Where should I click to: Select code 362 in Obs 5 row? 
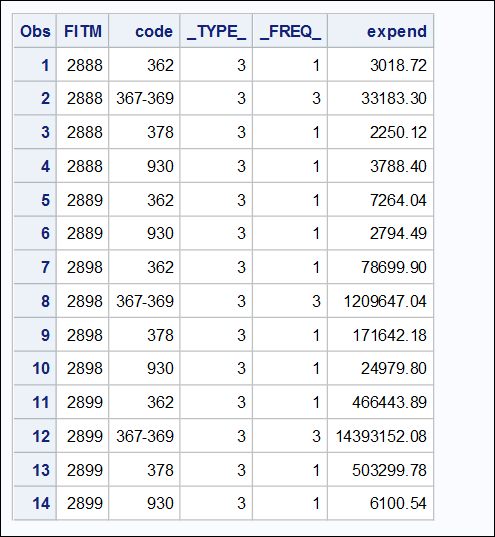[x=160, y=200]
